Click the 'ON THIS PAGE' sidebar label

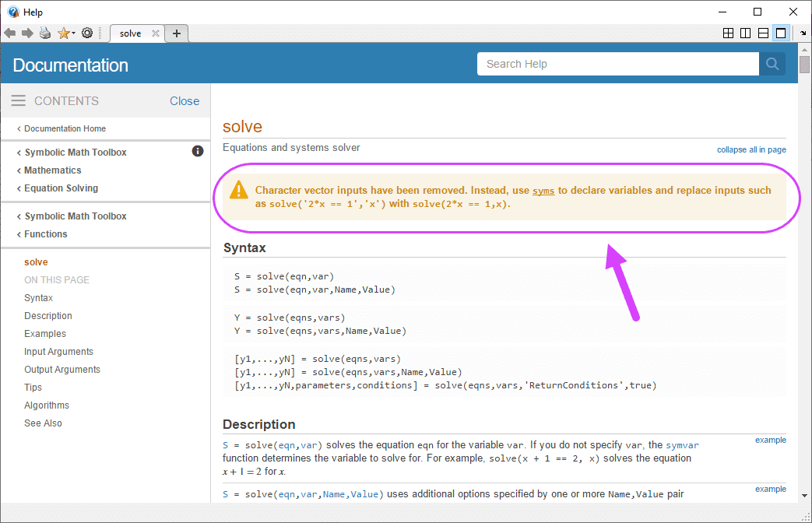[x=57, y=280]
